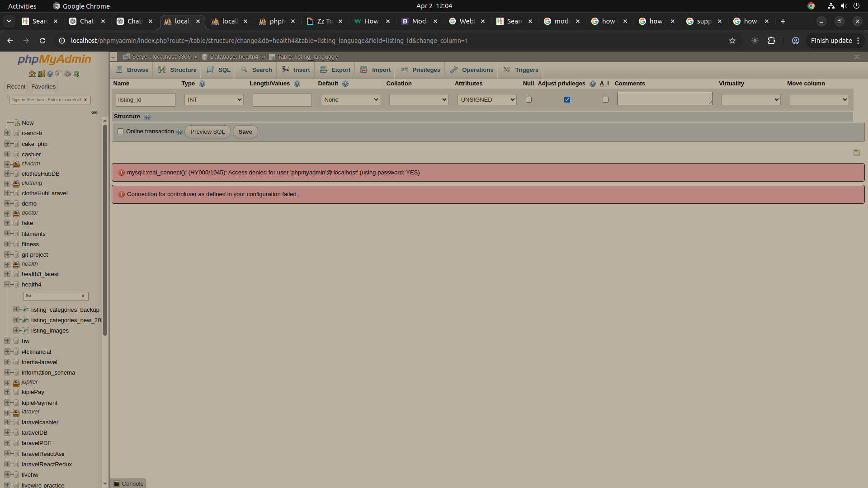Bookmark this page with the star icon

(732, 41)
